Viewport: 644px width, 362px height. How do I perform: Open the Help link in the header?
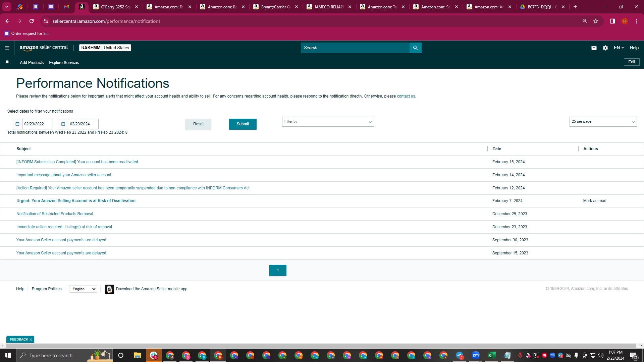click(634, 48)
